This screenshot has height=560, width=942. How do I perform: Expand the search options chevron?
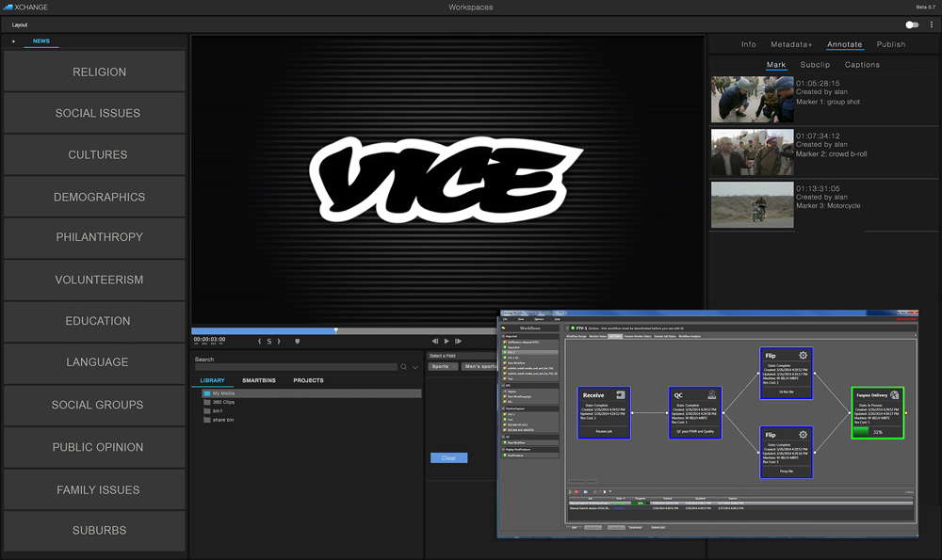point(415,367)
